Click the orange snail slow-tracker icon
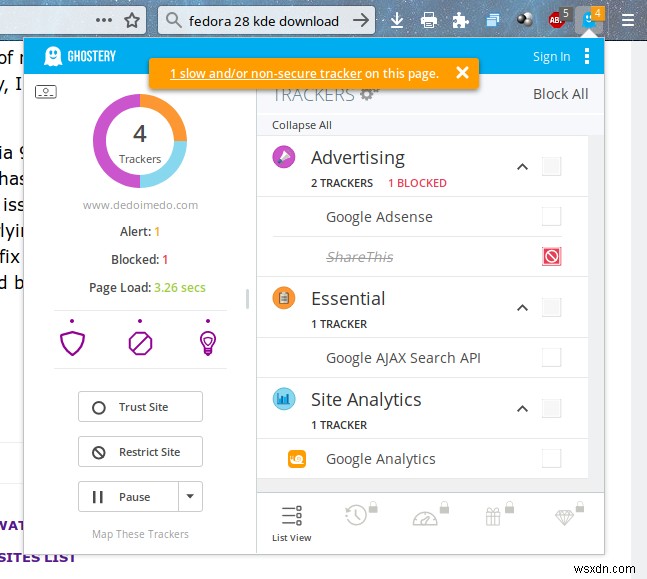The image size is (647, 579). pos(297,459)
